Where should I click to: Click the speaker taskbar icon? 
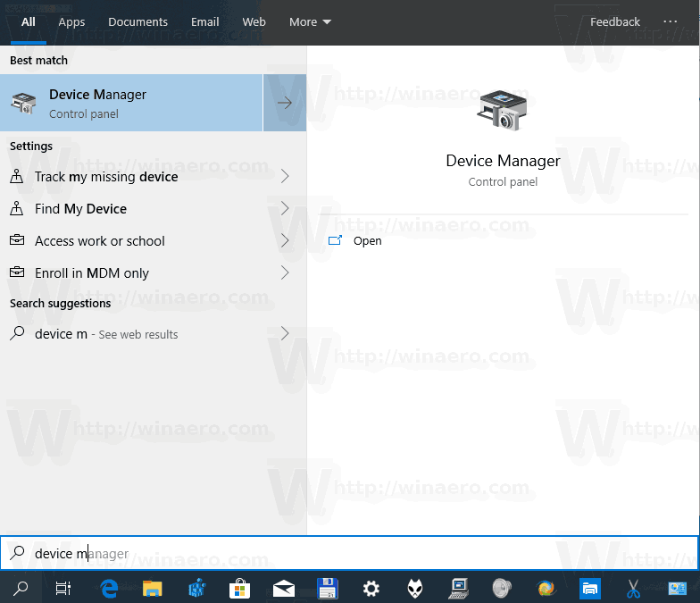coord(502,588)
